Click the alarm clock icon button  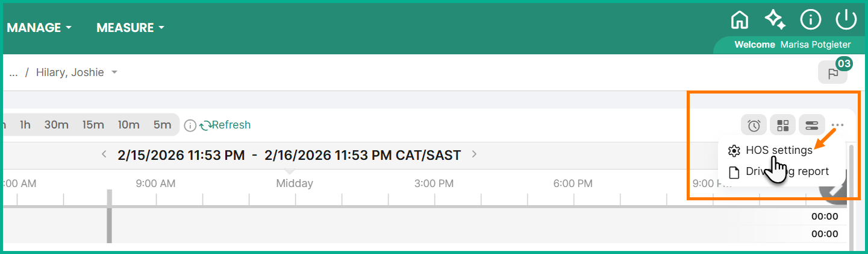(x=754, y=125)
